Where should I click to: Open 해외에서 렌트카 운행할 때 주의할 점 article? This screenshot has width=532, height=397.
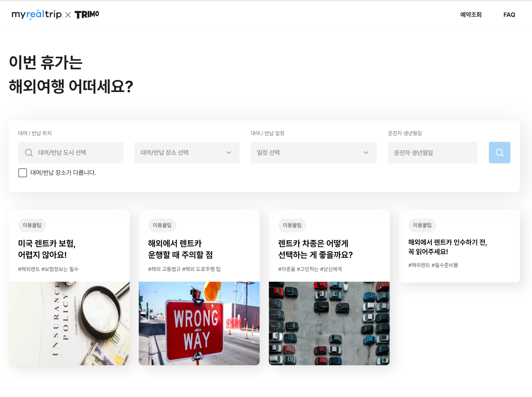[x=180, y=249]
